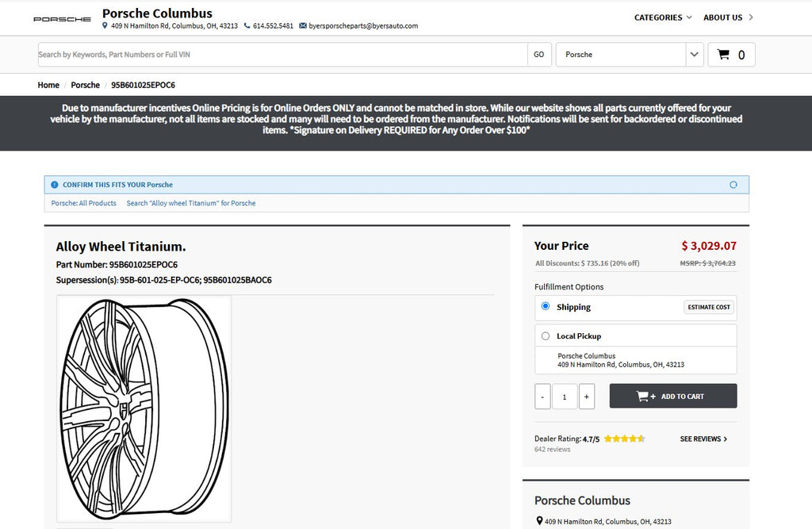Click the Porsche logo in header
The width and height of the screenshot is (812, 529).
62,18
